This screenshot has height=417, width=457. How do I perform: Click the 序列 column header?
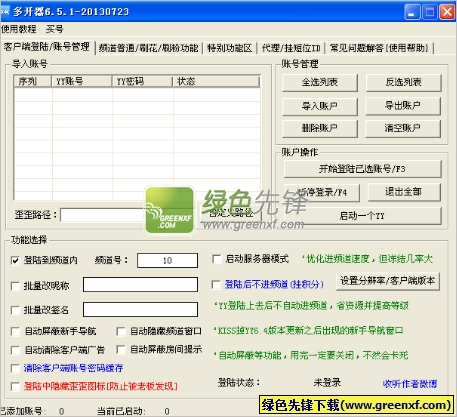click(x=33, y=81)
